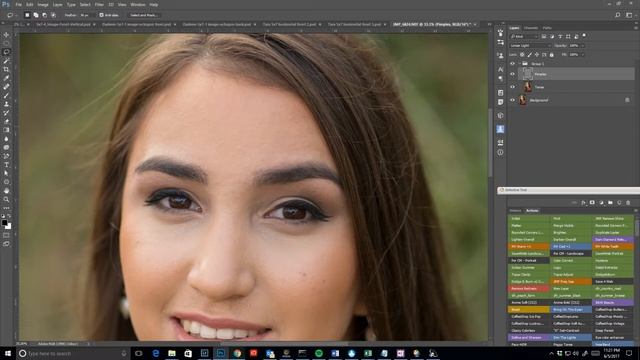
Task: Select the Eraser tool
Action: tap(6, 121)
